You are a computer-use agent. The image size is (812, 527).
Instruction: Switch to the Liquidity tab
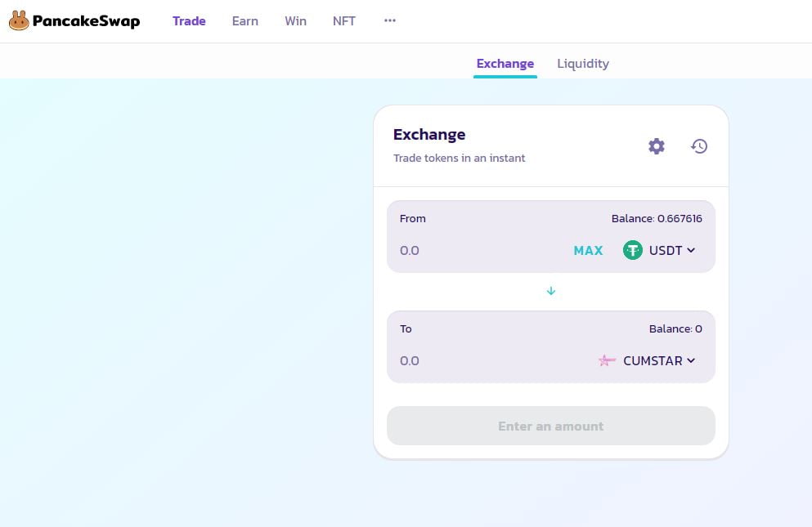(582, 64)
